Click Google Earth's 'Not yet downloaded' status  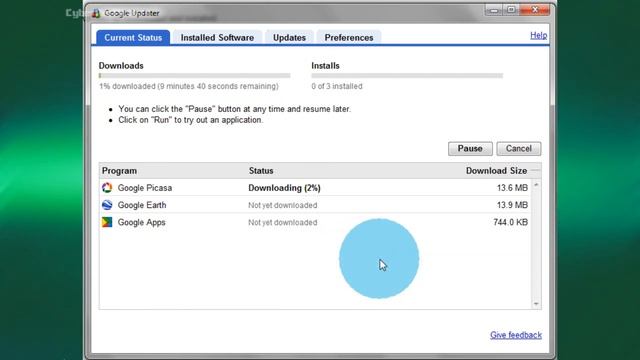tap(282, 205)
